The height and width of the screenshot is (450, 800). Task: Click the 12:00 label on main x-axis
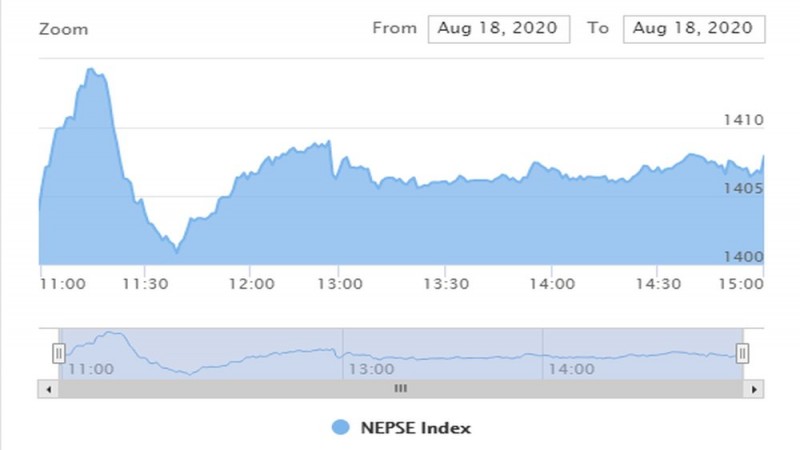[x=251, y=284]
